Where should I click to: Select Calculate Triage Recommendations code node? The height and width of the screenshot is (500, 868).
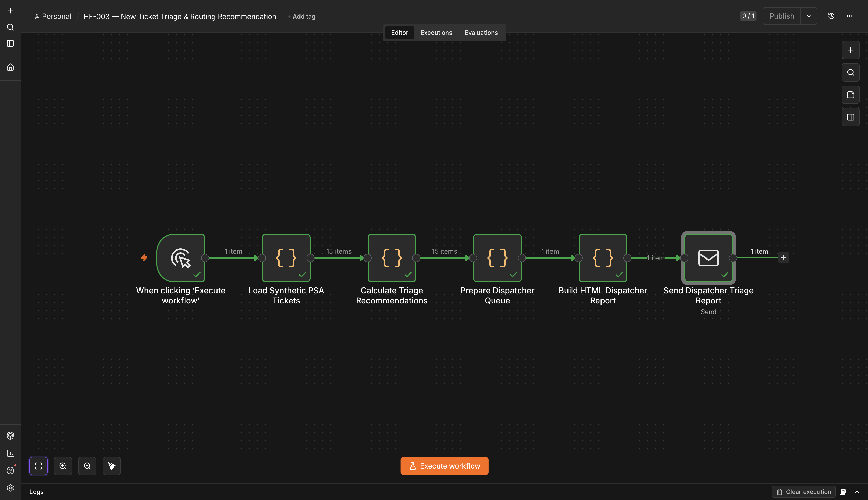(x=392, y=258)
